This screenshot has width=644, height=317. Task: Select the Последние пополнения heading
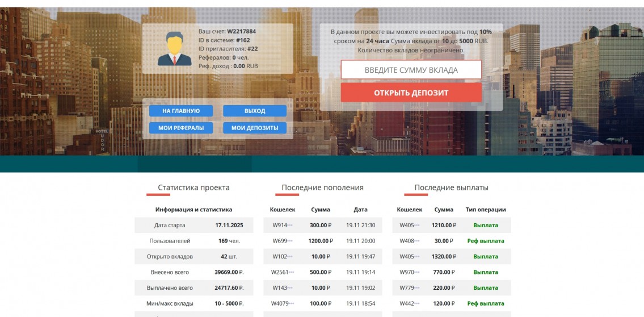[322, 187]
